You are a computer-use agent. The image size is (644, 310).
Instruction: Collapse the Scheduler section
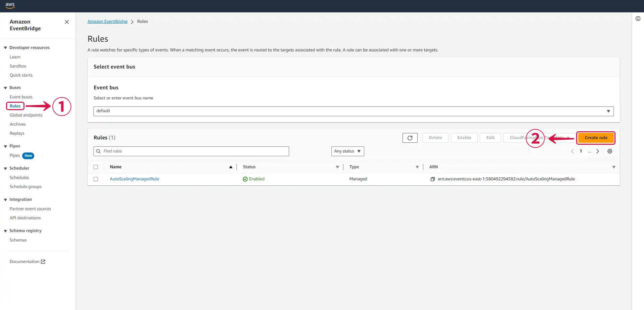tap(5, 168)
